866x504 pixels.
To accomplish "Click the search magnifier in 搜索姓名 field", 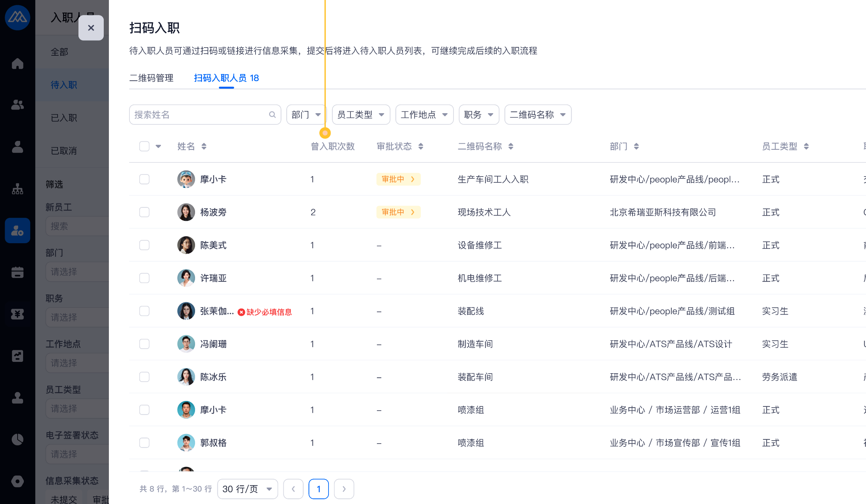I will pos(272,115).
